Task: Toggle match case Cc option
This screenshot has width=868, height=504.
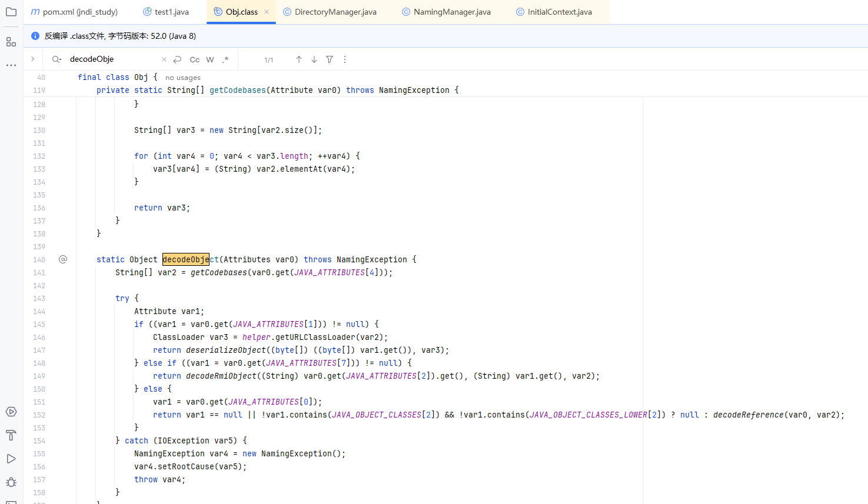Action: click(195, 59)
